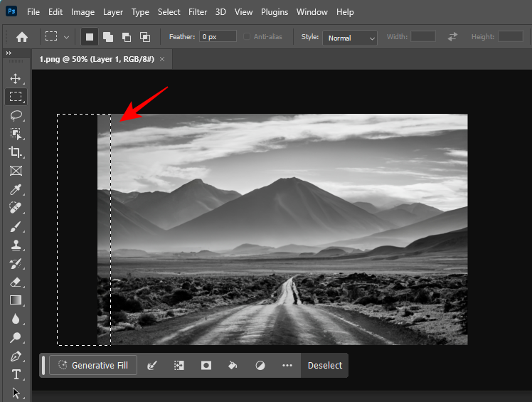Open the Help menu
The height and width of the screenshot is (402, 532).
pos(345,12)
